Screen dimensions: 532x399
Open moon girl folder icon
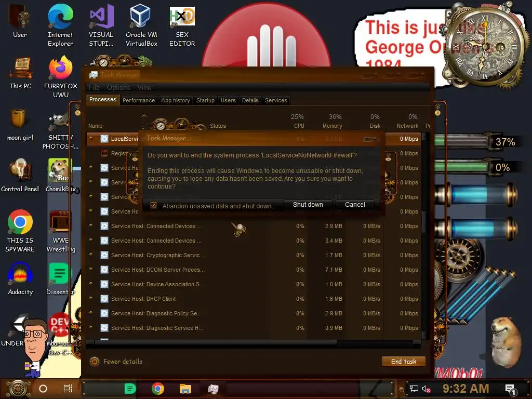20,124
